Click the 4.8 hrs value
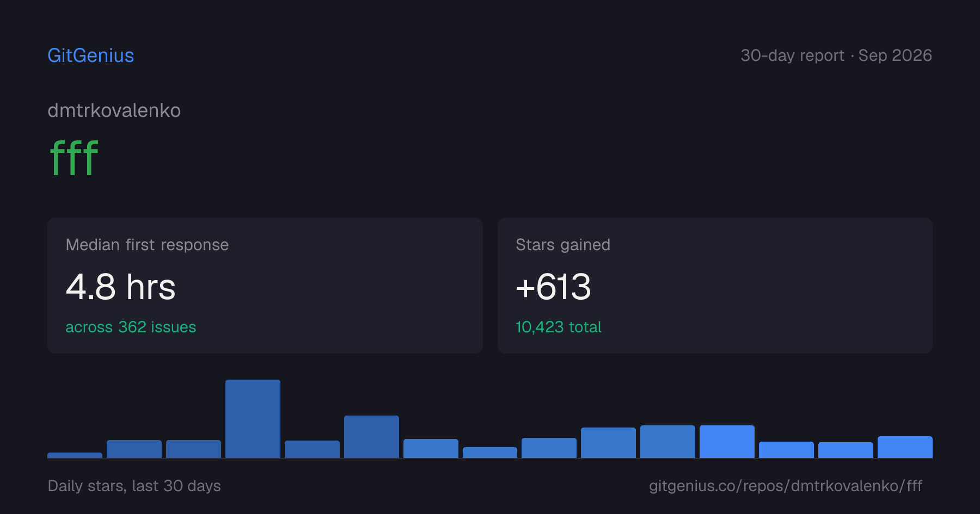The width and height of the screenshot is (980, 514). [121, 287]
